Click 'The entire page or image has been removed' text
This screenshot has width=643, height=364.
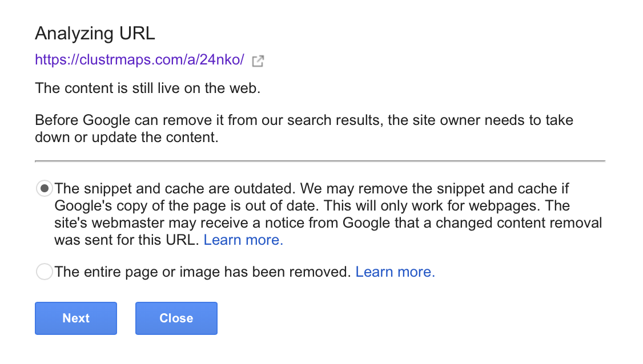pyautogui.click(x=202, y=272)
